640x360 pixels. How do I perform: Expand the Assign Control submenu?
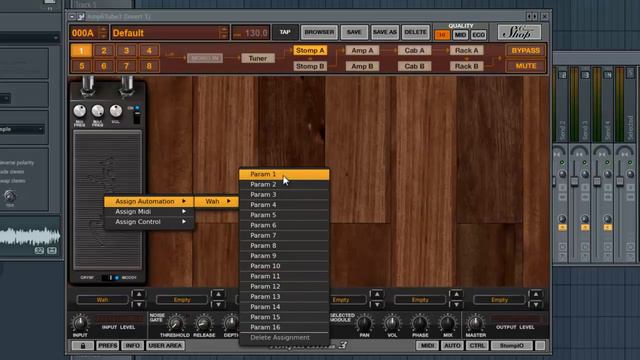pyautogui.click(x=149, y=222)
